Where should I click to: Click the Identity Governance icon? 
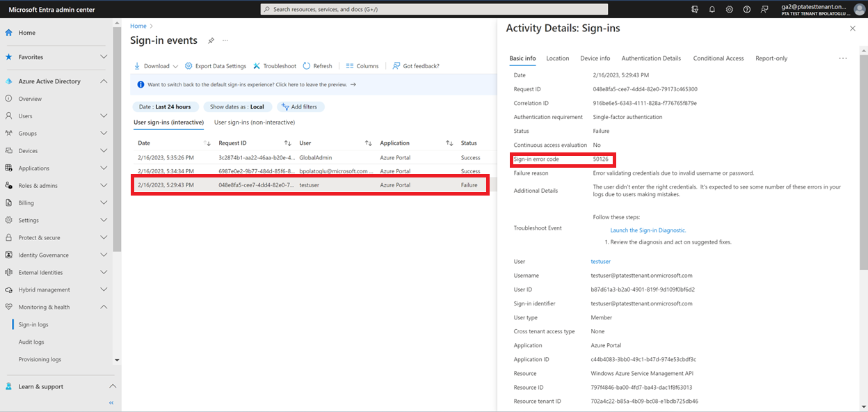pos(9,255)
